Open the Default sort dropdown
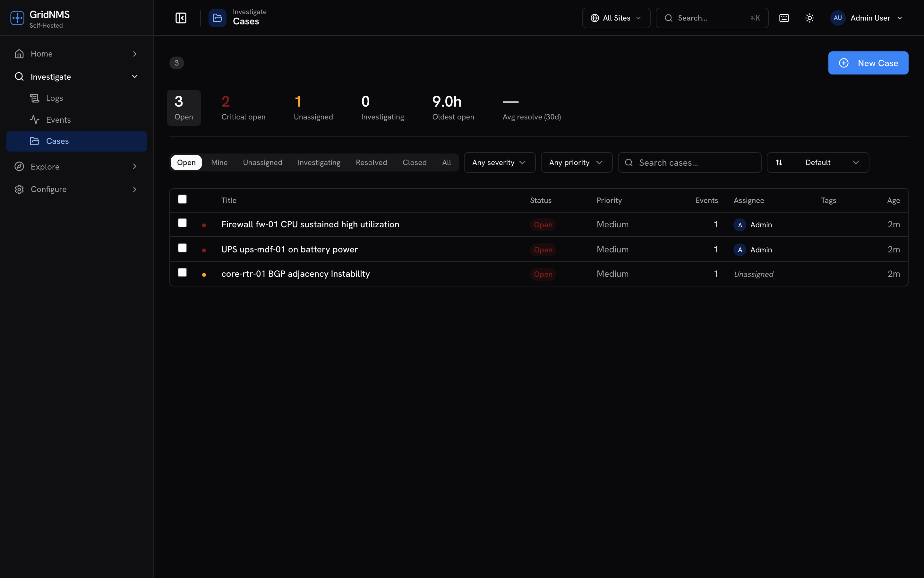Screen dimensions: 924x578 pyautogui.click(x=818, y=162)
